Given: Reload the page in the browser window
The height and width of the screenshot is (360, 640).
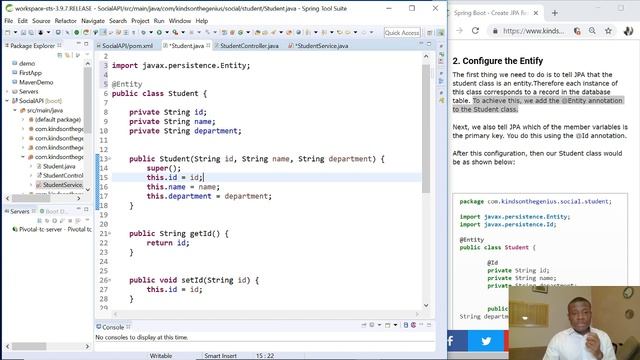Looking at the screenshot, I should [476, 31].
